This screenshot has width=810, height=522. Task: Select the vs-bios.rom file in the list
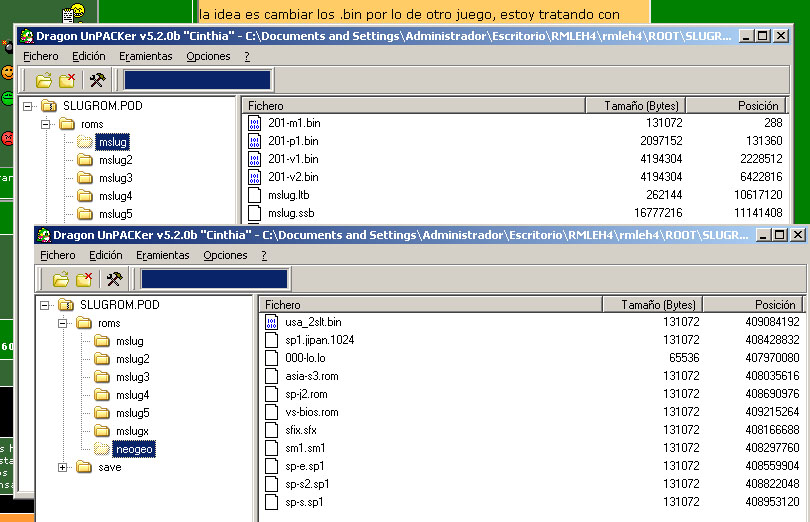coord(312,412)
